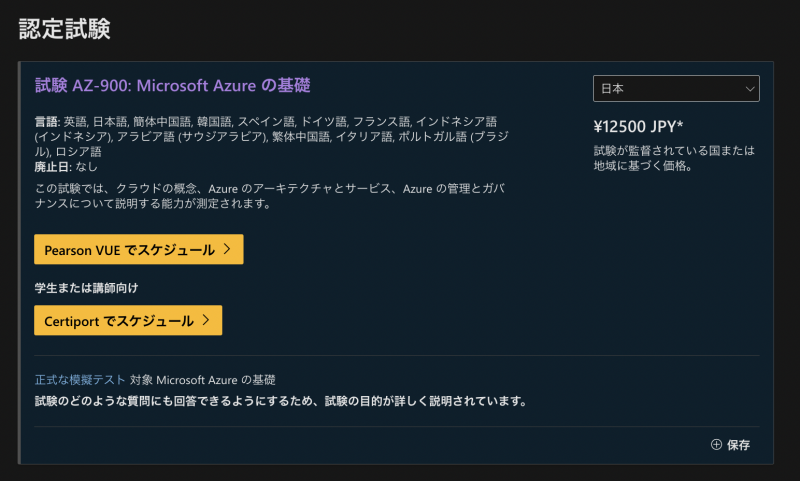Click 対象 Microsoft Azure の基礎 text
800x481 pixels.
tap(203, 380)
